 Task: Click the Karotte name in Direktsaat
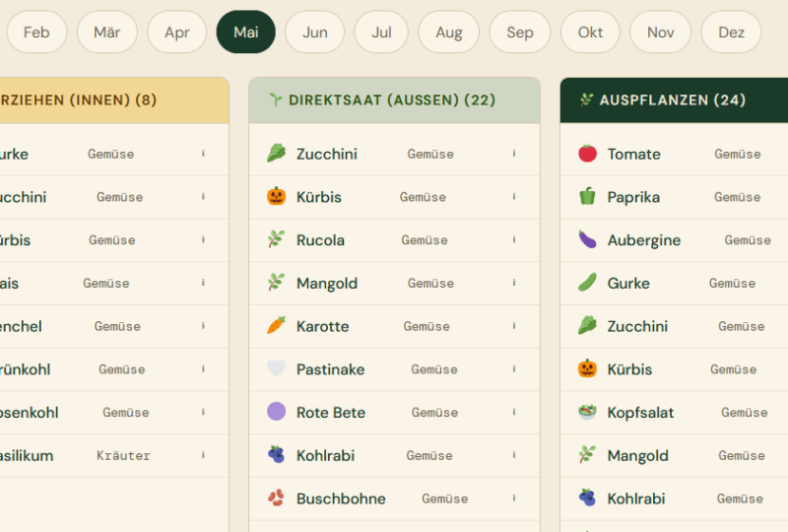323,326
